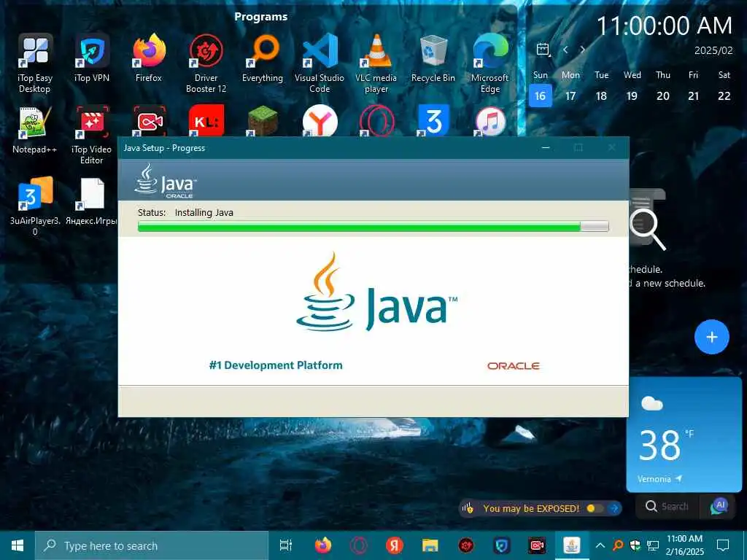Go to previous week in calendar
This screenshot has width=747, height=560.
[x=565, y=50]
